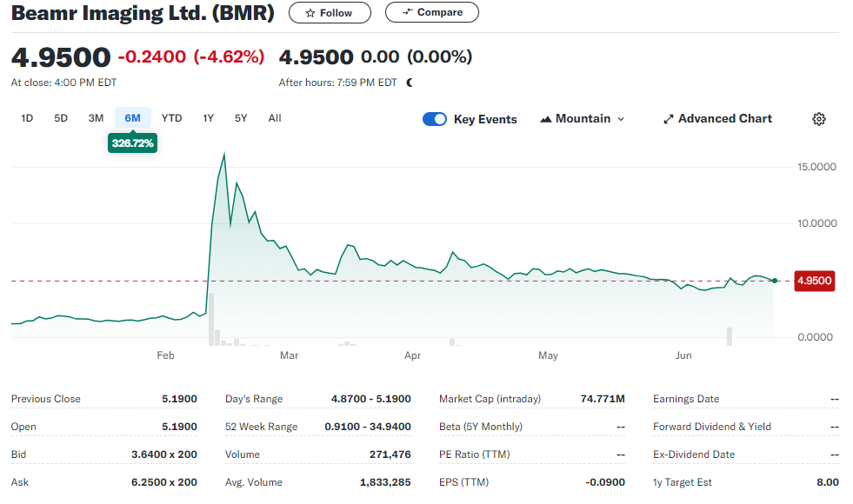853x504 pixels.
Task: Click the 74.771M market cap value
Action: coord(603,399)
